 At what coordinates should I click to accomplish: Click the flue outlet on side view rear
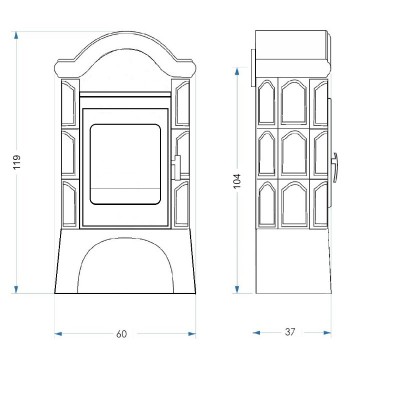point(253,68)
